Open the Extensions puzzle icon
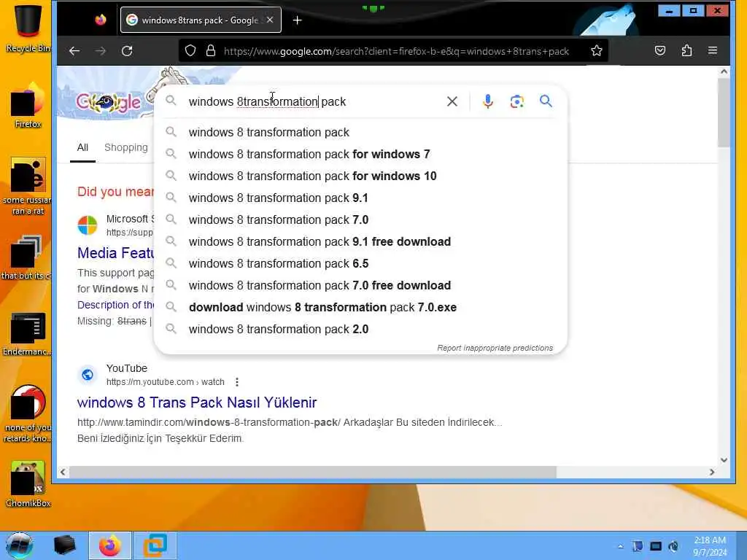This screenshot has height=560, width=747. [x=686, y=50]
